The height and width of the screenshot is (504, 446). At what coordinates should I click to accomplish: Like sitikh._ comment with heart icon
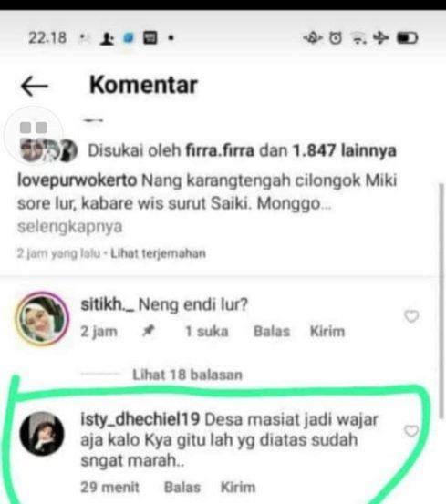click(x=411, y=316)
